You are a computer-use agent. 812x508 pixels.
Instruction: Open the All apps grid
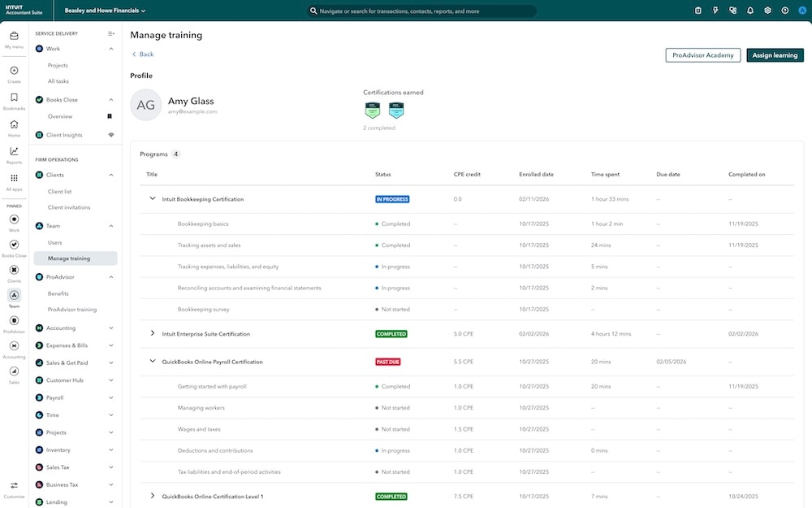click(x=14, y=180)
